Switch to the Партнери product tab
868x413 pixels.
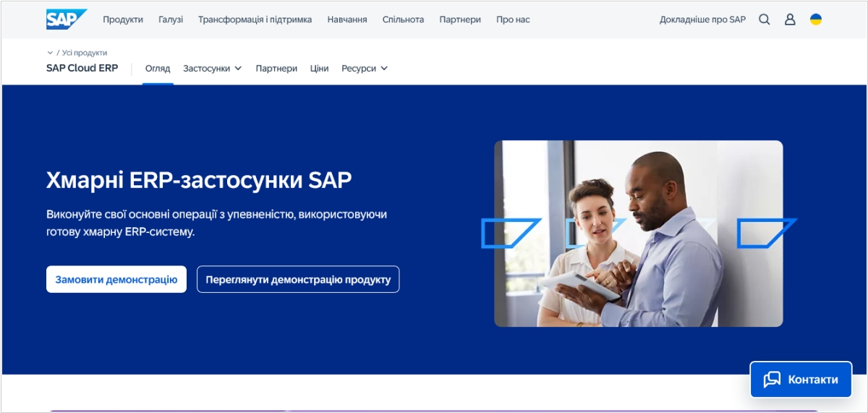point(276,69)
